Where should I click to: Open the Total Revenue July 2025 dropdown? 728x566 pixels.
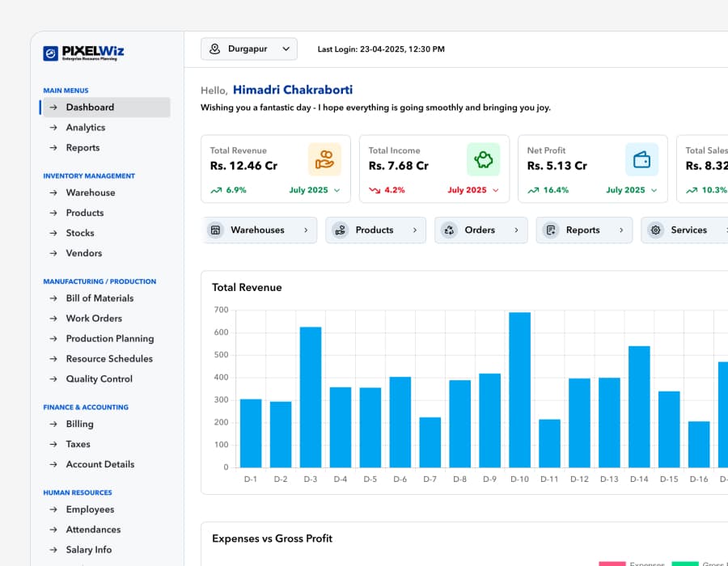tap(315, 190)
